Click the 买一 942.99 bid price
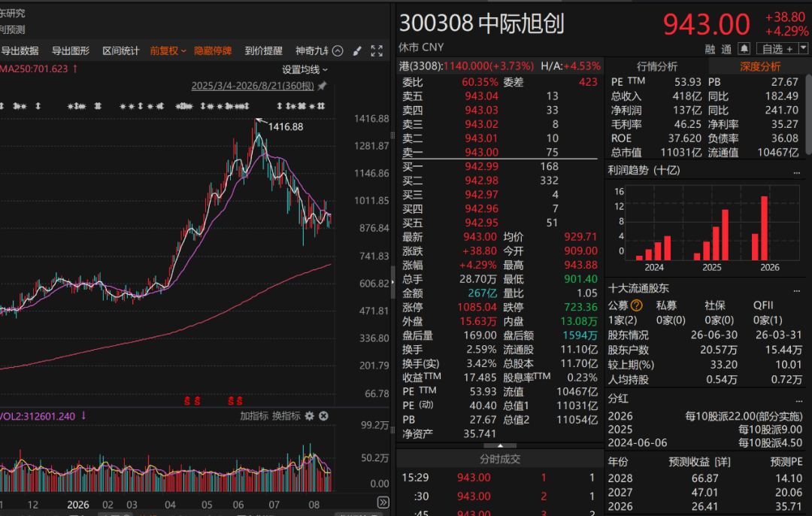This screenshot has height=516, width=812. click(482, 166)
